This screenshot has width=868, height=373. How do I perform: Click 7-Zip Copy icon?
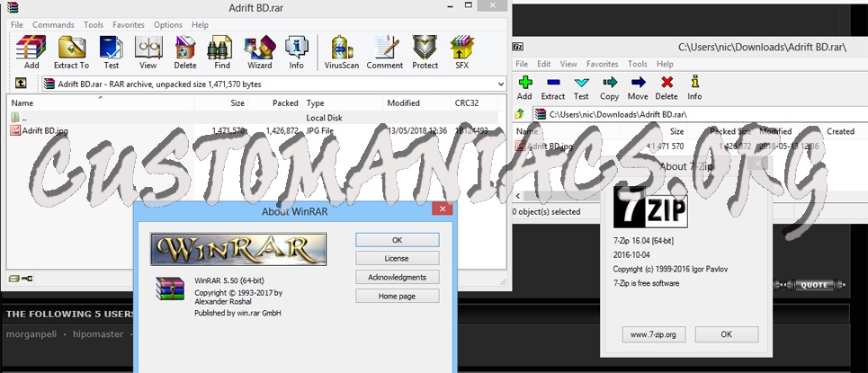(610, 88)
